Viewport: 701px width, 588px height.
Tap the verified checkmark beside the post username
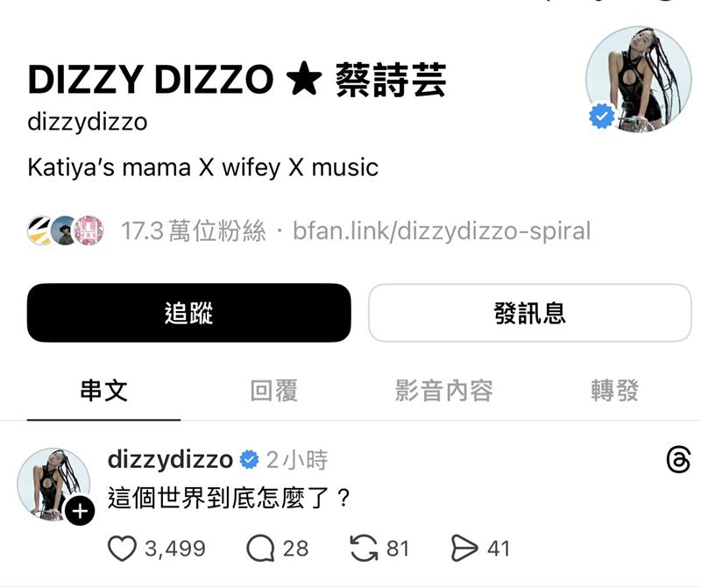pos(250,460)
